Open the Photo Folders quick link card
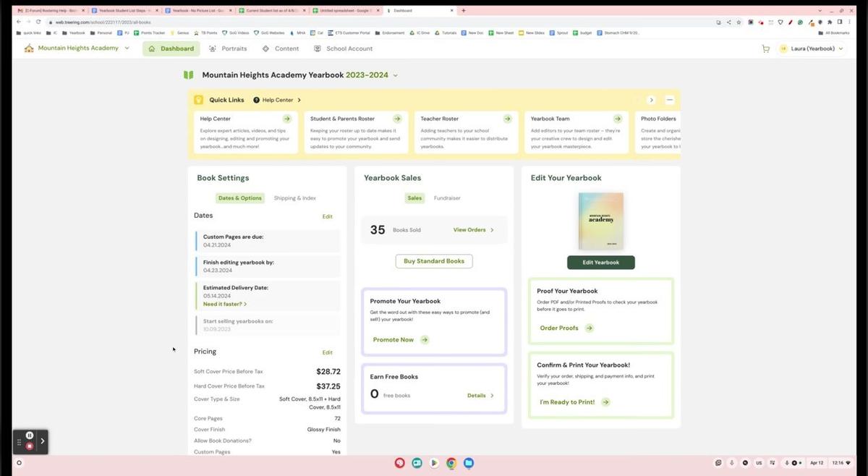The height and width of the screenshot is (476, 868). (x=657, y=132)
